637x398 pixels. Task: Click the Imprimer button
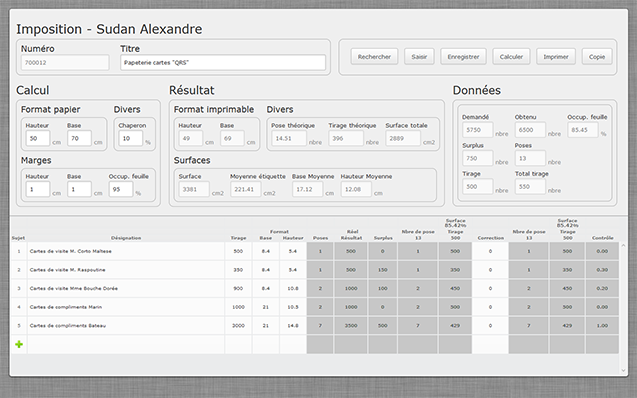click(556, 57)
